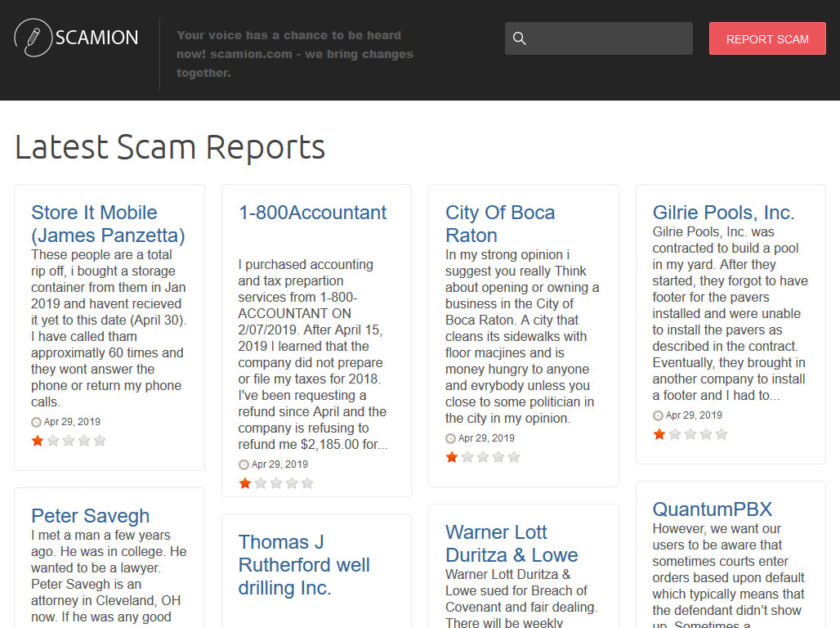Click the fifth star on City Of Boca Raton card

point(514,457)
